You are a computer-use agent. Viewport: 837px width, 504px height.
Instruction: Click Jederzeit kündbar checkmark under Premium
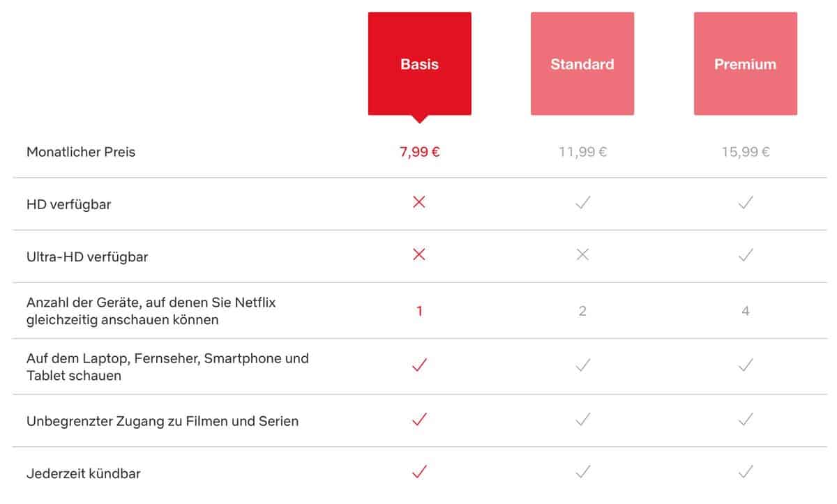(746, 472)
